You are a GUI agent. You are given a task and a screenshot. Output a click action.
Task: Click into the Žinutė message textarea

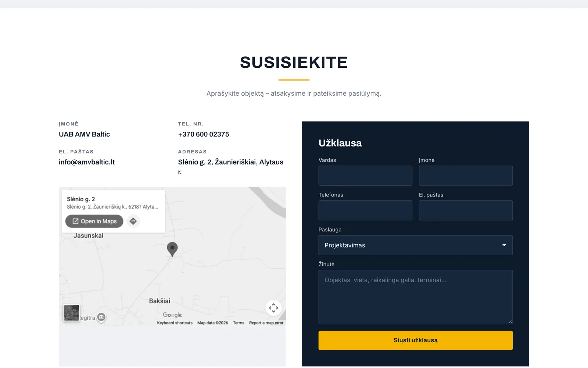pos(415,297)
